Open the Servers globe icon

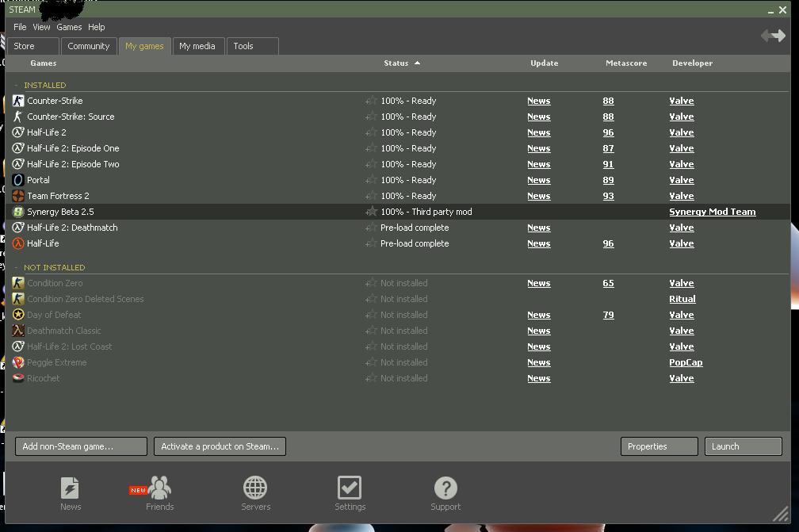click(x=254, y=488)
